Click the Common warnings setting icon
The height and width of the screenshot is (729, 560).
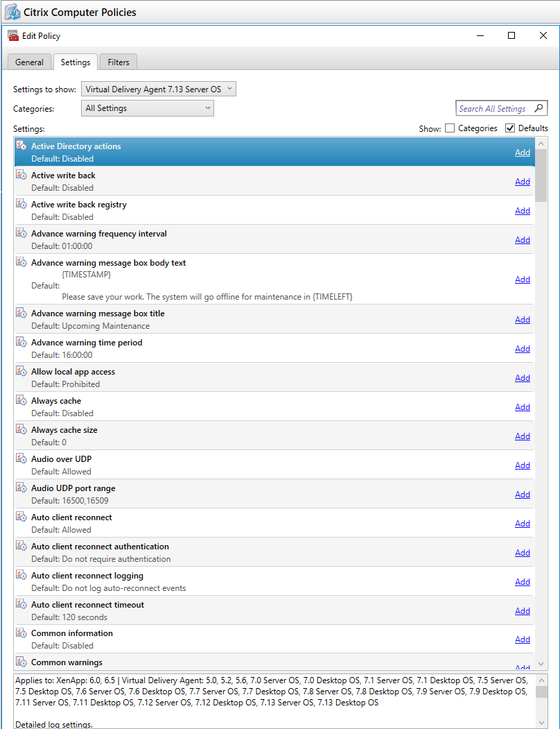coord(21,662)
